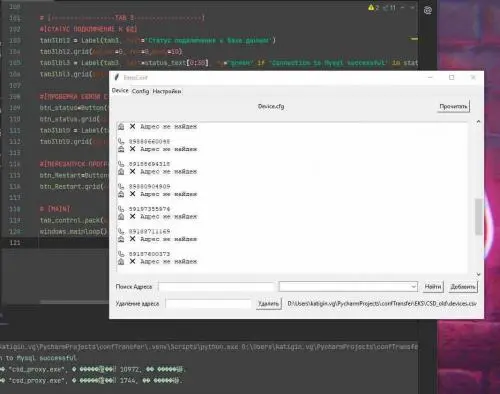
Task: Click phone icon beside number 89187600373
Action: (121, 254)
